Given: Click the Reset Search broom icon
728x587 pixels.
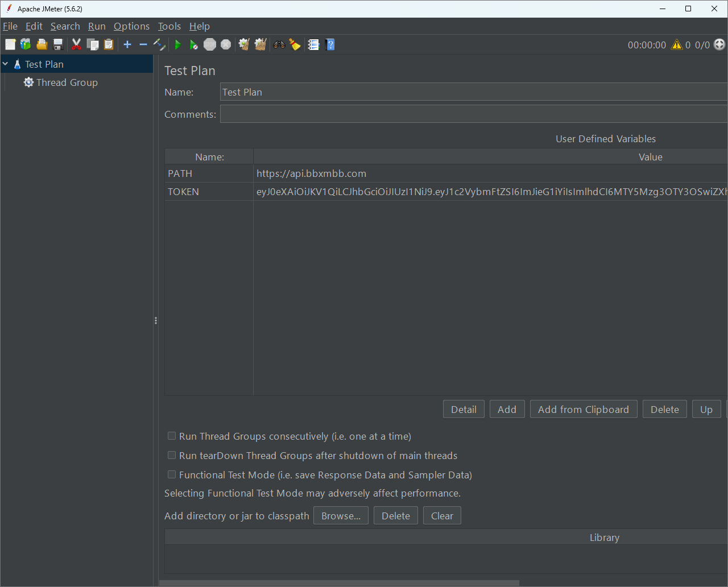Looking at the screenshot, I should tap(295, 44).
